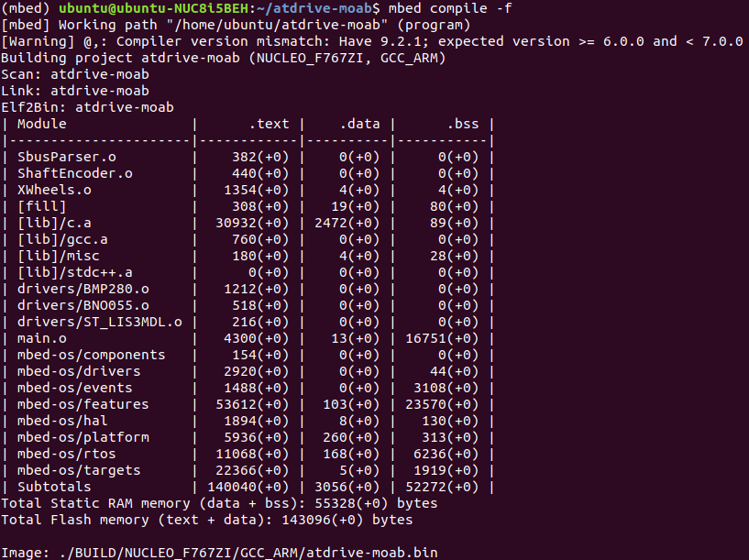Click the '.text' column header
The height and width of the screenshot is (560, 749).
[x=269, y=124]
